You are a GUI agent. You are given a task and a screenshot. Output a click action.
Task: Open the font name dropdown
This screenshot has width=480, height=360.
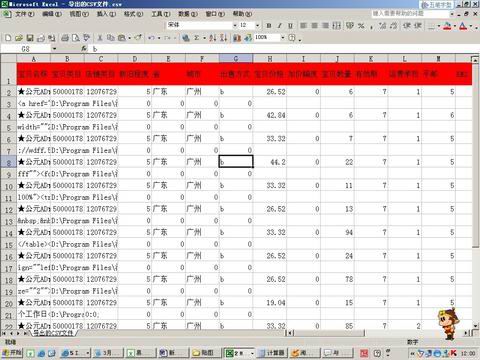click(x=235, y=25)
